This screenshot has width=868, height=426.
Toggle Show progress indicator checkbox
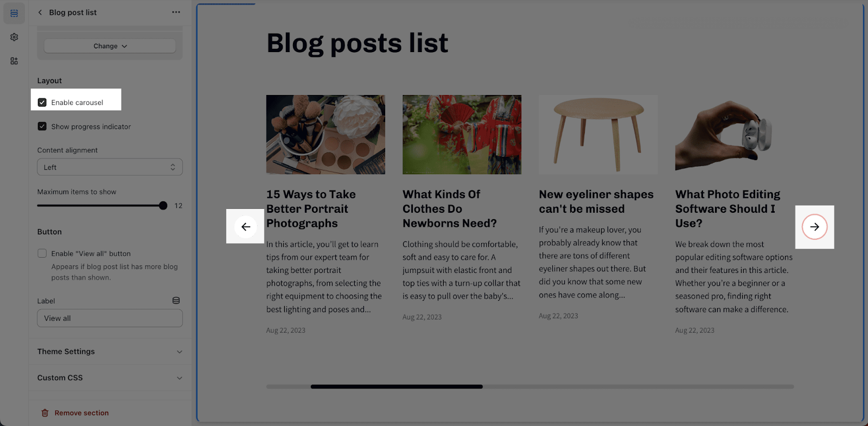42,126
